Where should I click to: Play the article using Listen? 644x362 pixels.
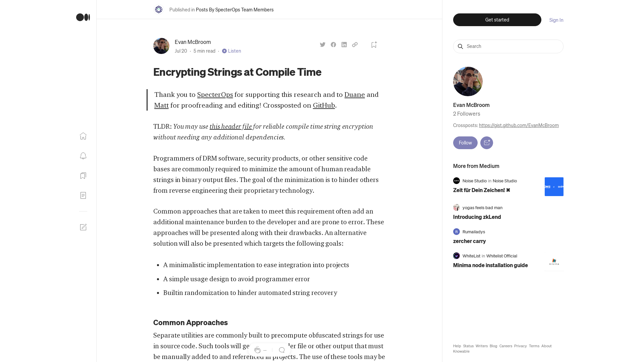click(231, 51)
